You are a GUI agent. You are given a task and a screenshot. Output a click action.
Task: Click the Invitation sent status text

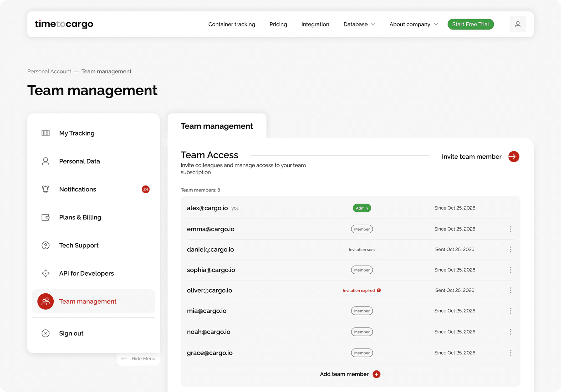point(362,250)
